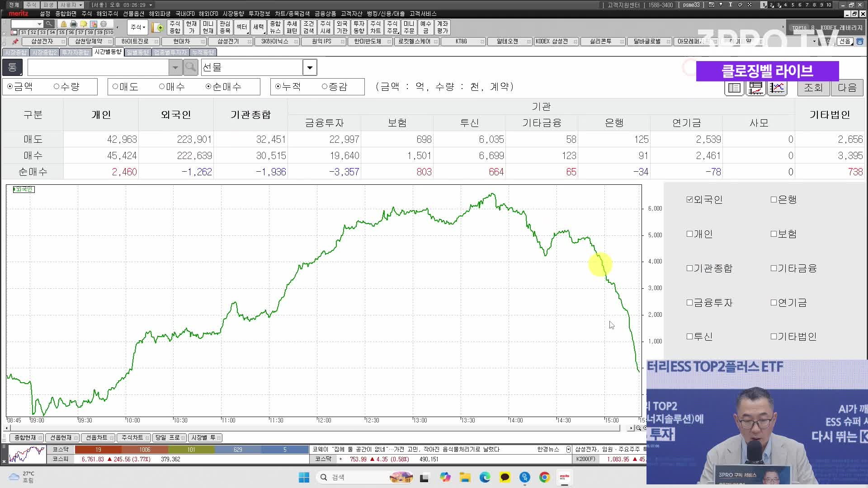
Task: Click the funnel icon in the title bar
Action: tap(721, 5)
